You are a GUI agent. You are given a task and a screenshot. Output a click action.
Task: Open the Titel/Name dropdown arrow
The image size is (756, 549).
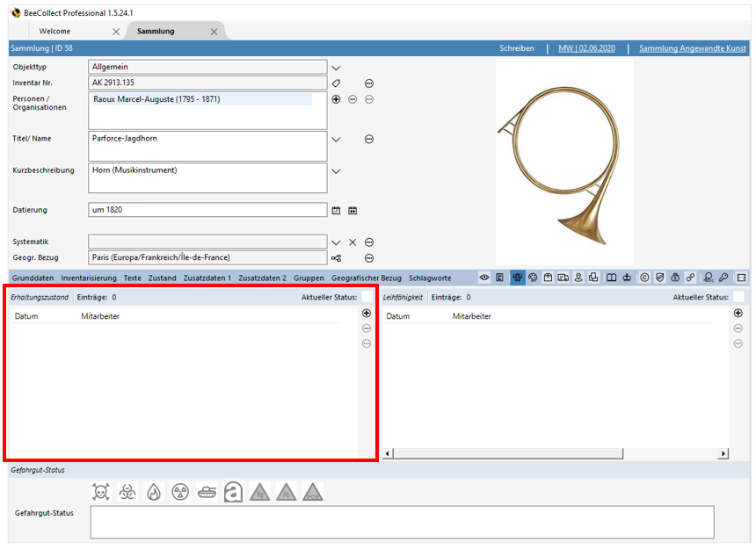pos(336,139)
